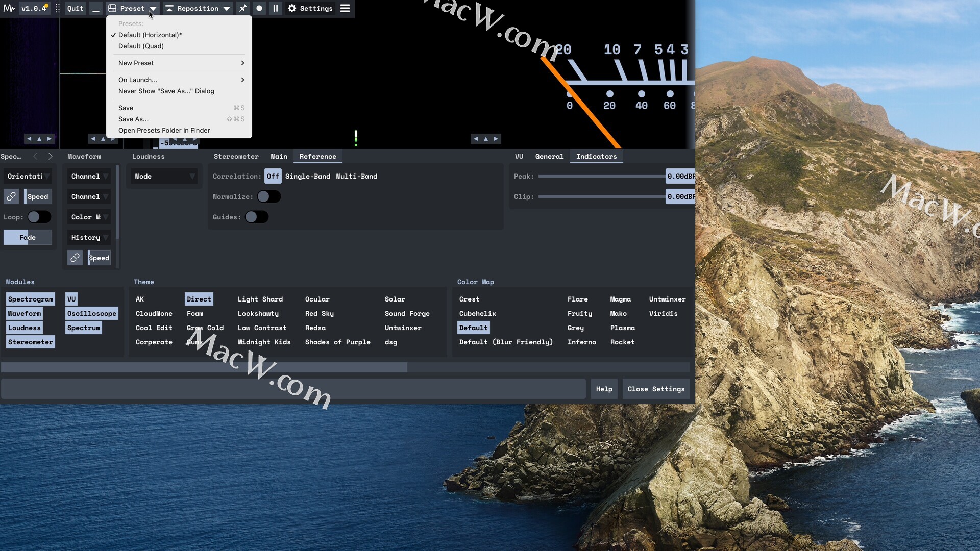Click the pin window icon in toolbar
This screenshot has width=980, height=551.
click(x=243, y=8)
